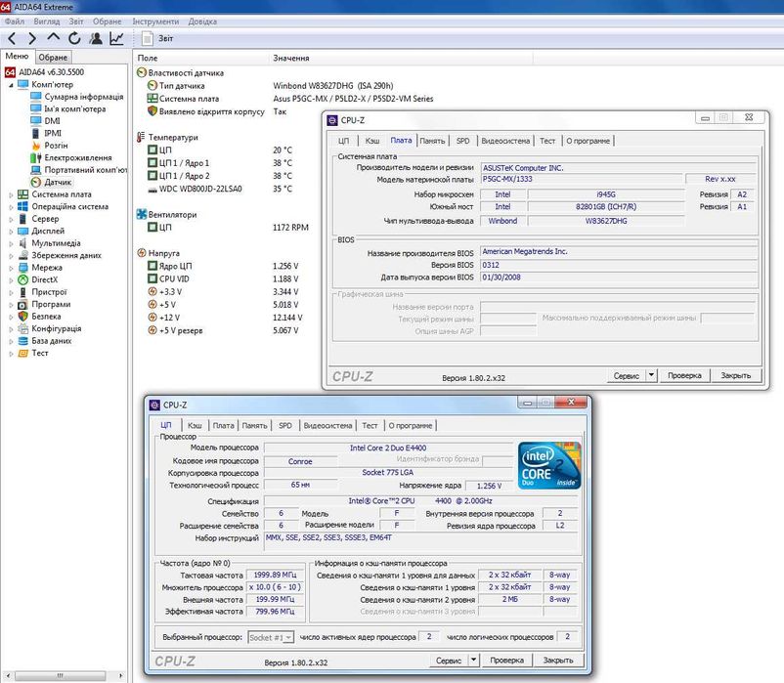
Task: Click the Програми programs icon
Action: 22,304
